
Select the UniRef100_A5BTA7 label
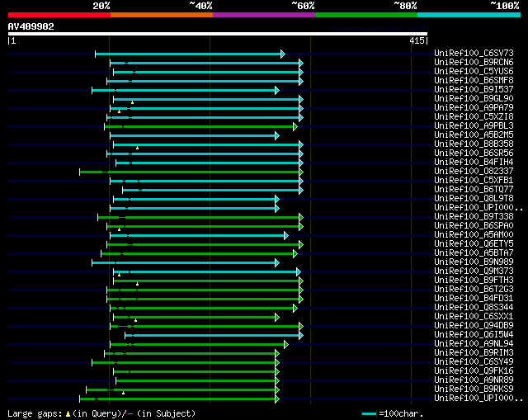coord(474,253)
